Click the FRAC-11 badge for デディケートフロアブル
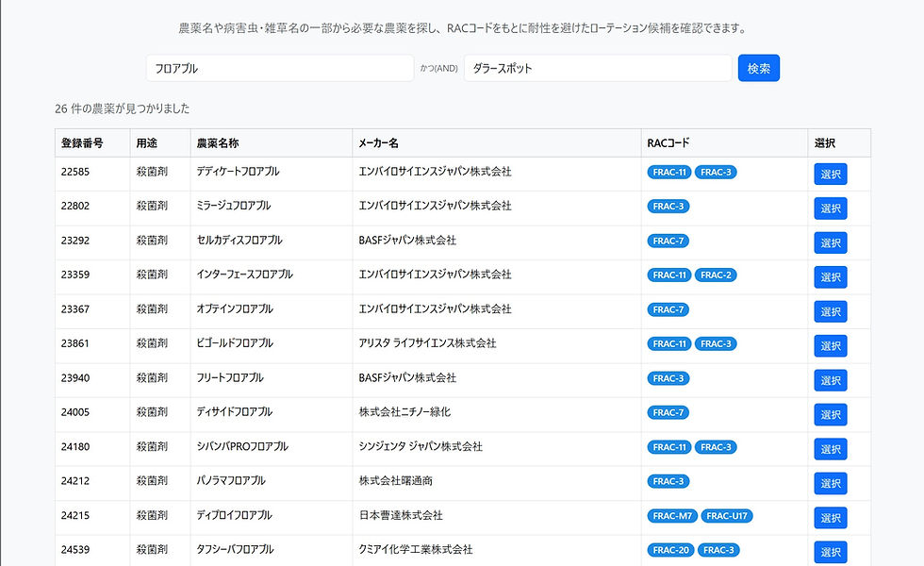This screenshot has height=566, width=924. [x=668, y=171]
